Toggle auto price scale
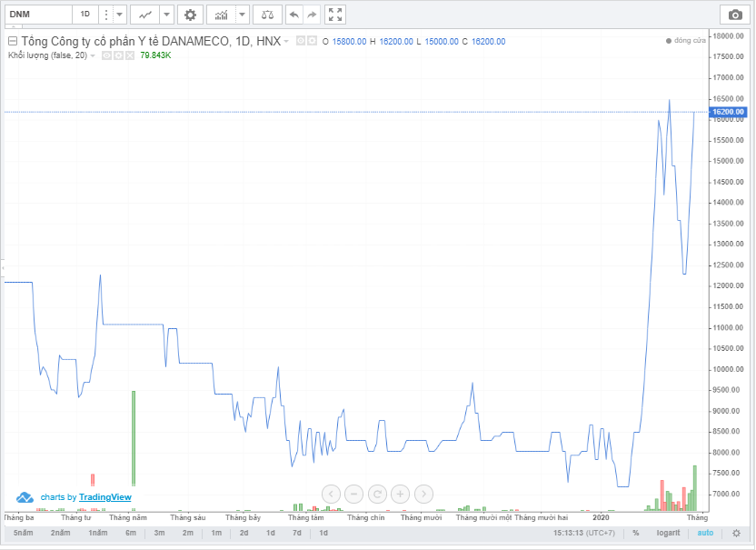 point(705,533)
